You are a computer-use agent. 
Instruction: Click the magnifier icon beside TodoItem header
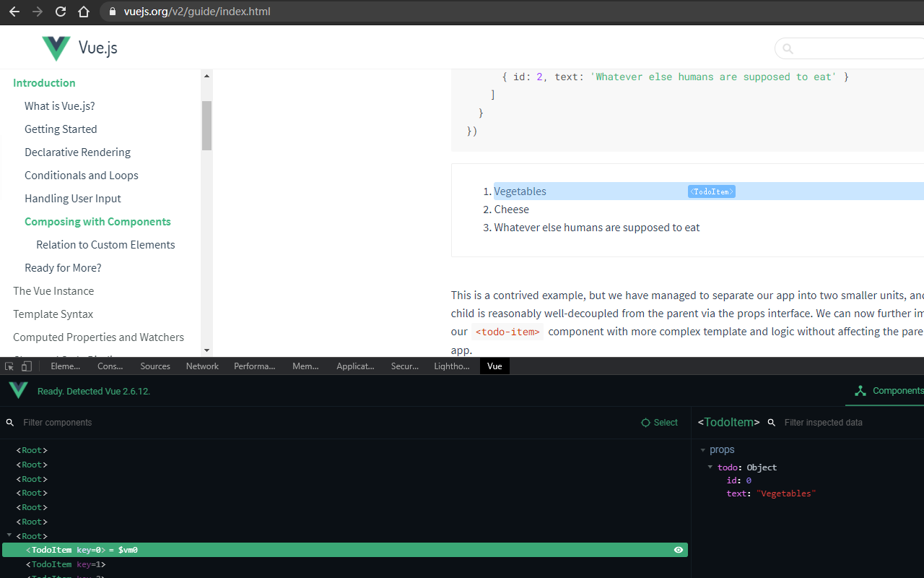771,423
